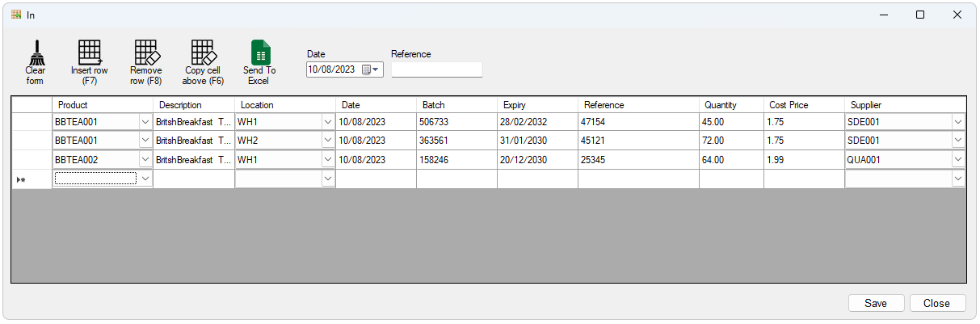Viewport: 980px width, 324px height.
Task: Select Batch cell containing 506733
Action: pyautogui.click(x=456, y=122)
